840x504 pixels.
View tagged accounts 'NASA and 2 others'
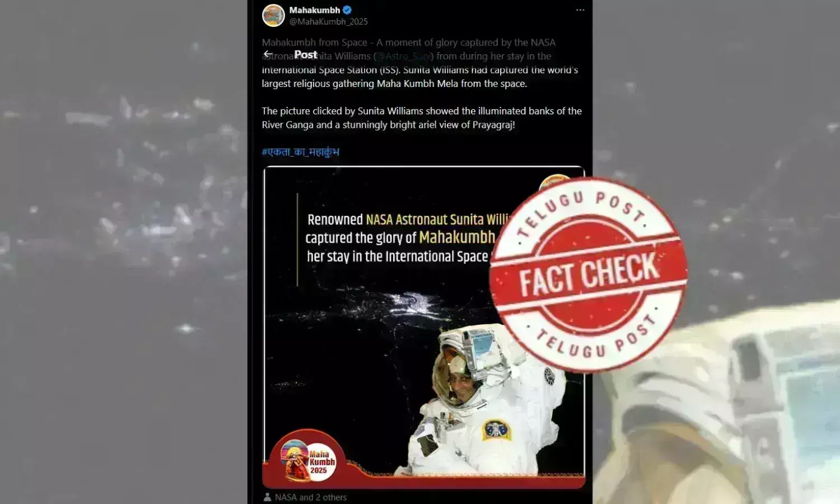(x=311, y=497)
